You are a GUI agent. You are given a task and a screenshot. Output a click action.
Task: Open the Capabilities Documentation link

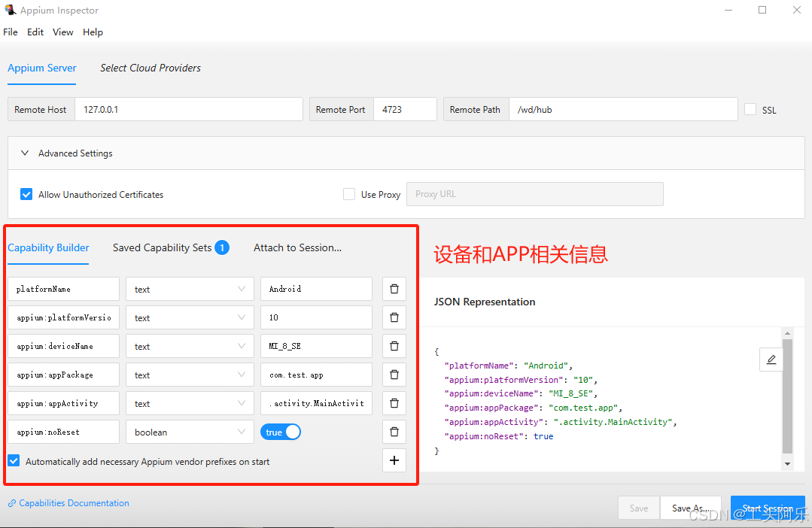pos(74,503)
